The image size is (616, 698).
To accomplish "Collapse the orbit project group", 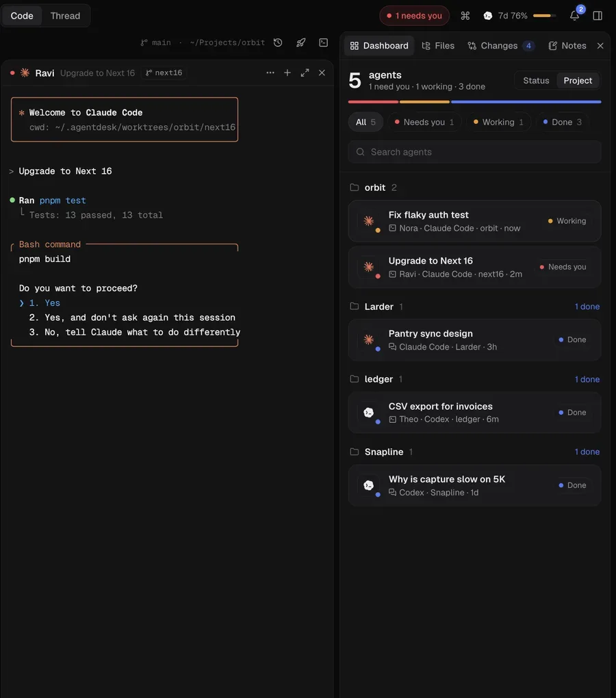I will coord(374,188).
